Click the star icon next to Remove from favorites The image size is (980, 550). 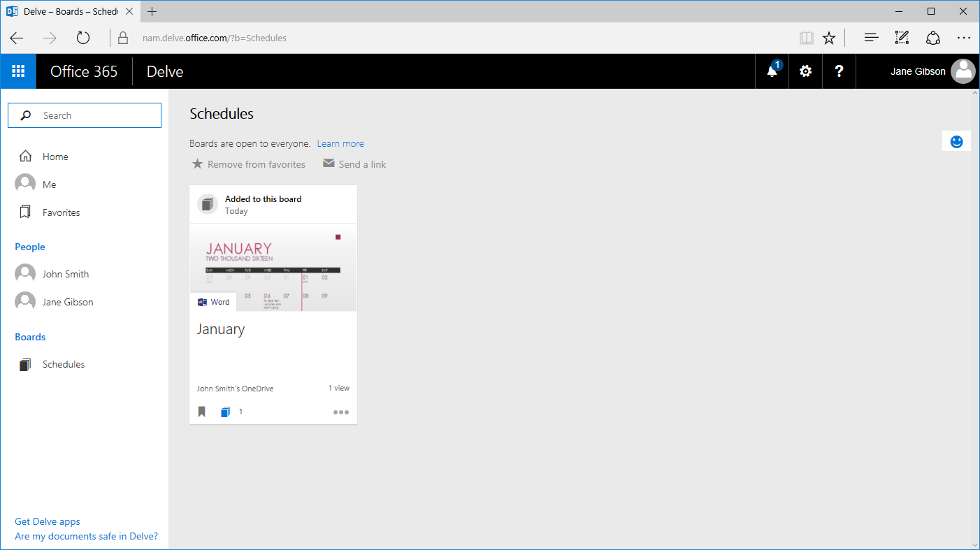pos(197,164)
